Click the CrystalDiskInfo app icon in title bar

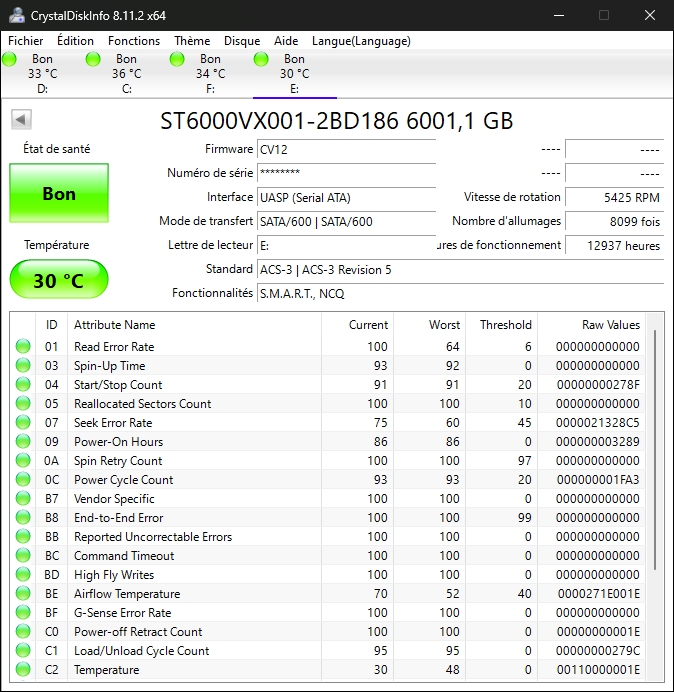[16, 15]
